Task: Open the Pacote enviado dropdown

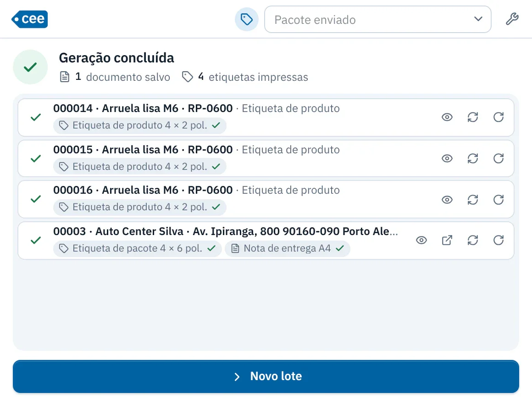Action: pyautogui.click(x=377, y=19)
